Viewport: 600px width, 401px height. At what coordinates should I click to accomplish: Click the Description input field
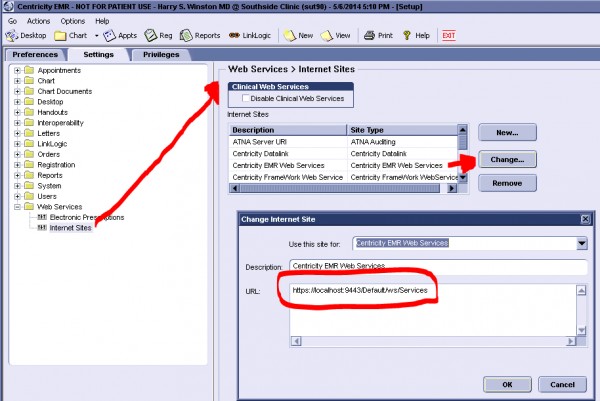pyautogui.click(x=439, y=266)
